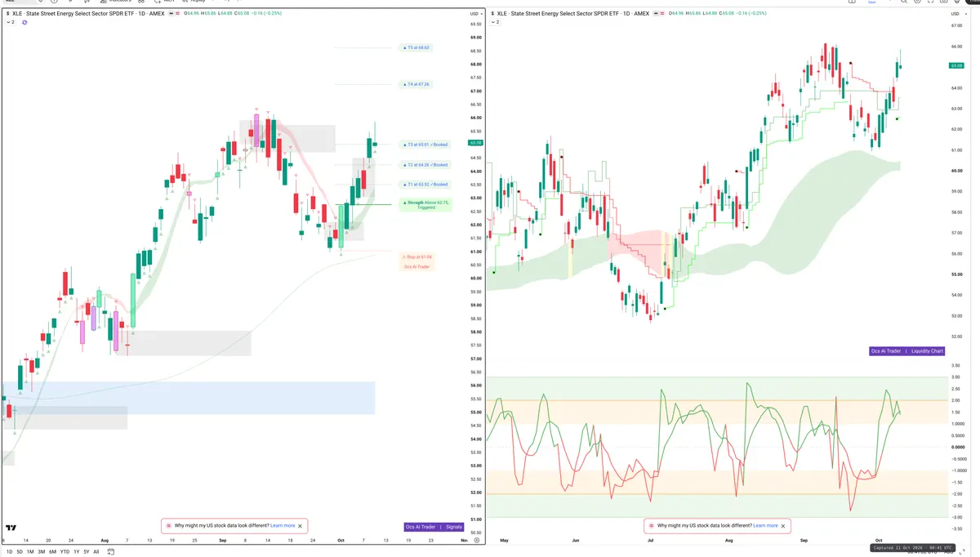The width and height of the screenshot is (980, 557).
Task: Click the T5 at 68.63 target label
Action: pos(415,48)
